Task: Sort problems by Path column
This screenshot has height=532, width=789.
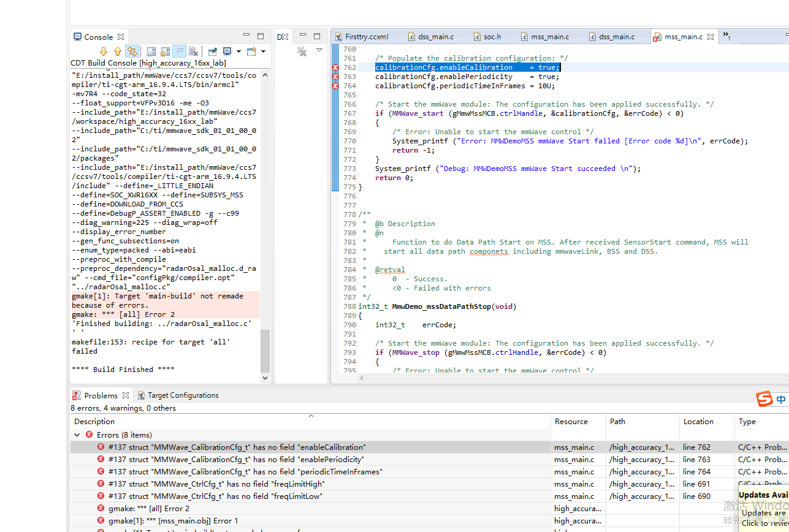Action: coord(642,422)
